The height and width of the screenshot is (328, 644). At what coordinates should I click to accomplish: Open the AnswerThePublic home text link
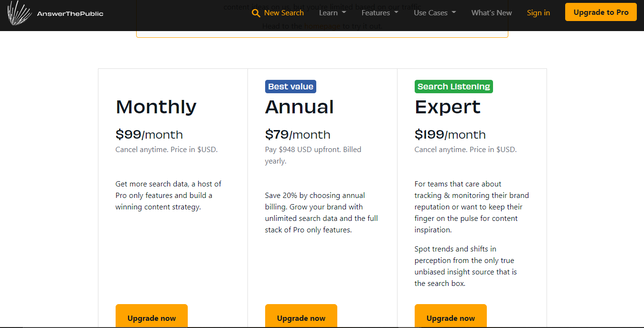(70, 13)
